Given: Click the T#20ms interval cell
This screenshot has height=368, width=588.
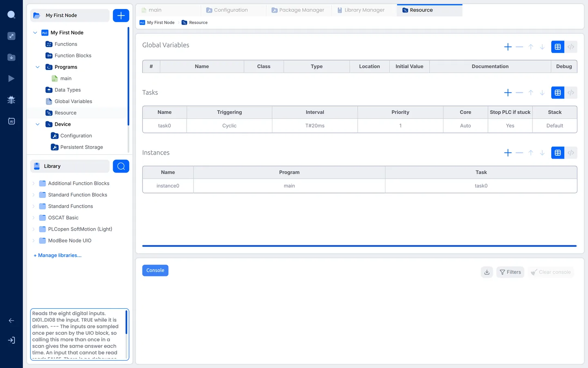Looking at the screenshot, I should tap(315, 126).
